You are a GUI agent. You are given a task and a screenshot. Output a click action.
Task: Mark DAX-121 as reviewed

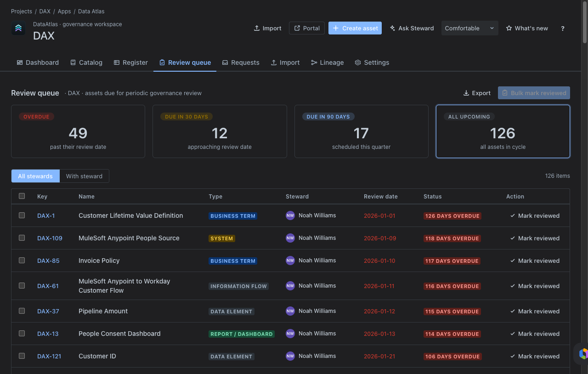(535, 356)
